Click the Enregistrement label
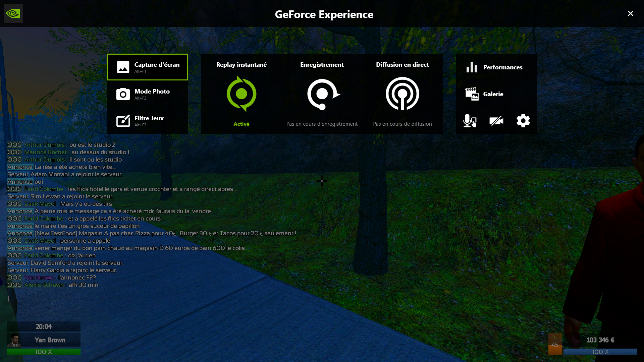This screenshot has width=644, height=362. click(x=322, y=65)
